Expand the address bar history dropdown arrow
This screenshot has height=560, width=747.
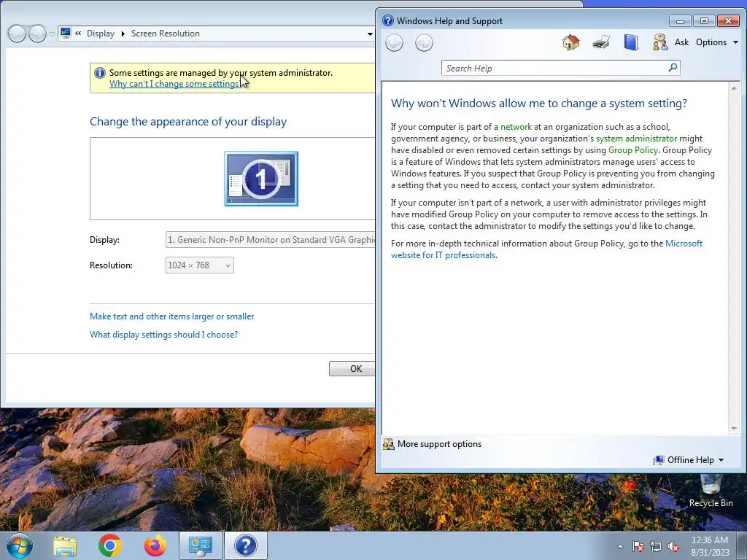[370, 34]
